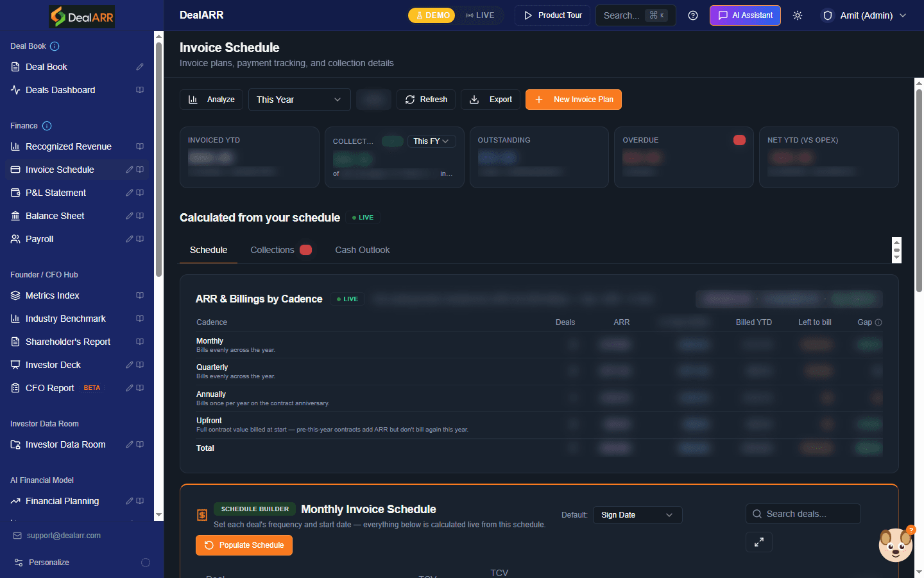
Task: Switch to DEMO mode
Action: click(432, 15)
